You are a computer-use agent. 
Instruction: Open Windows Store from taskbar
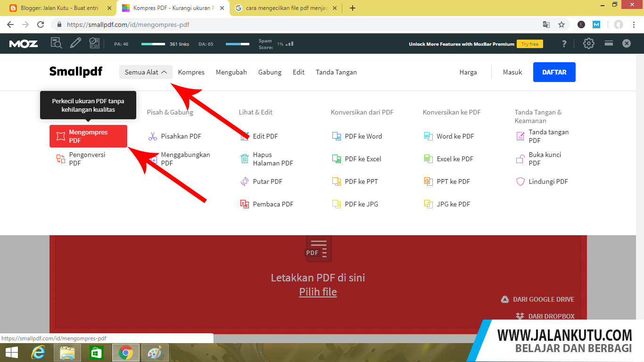click(96, 353)
